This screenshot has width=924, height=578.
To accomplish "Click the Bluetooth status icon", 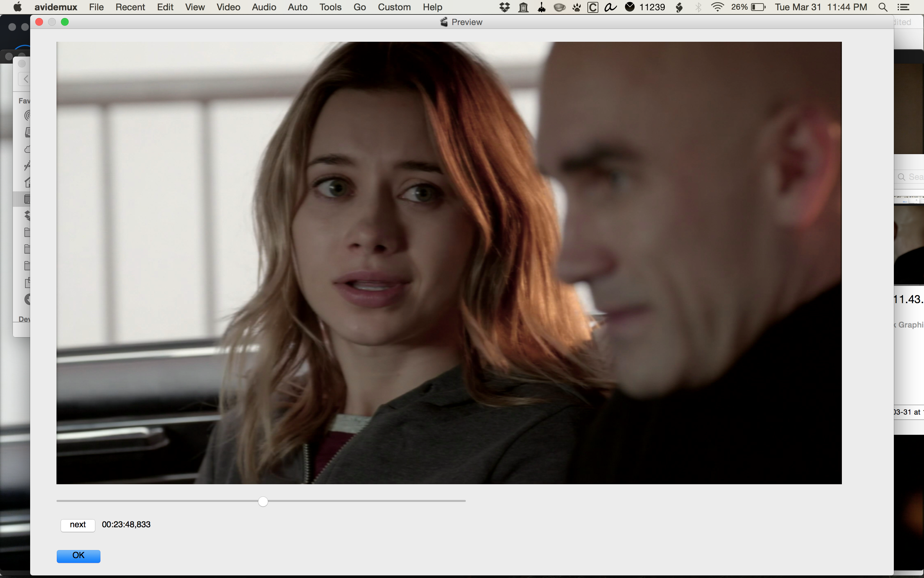I will point(698,7).
